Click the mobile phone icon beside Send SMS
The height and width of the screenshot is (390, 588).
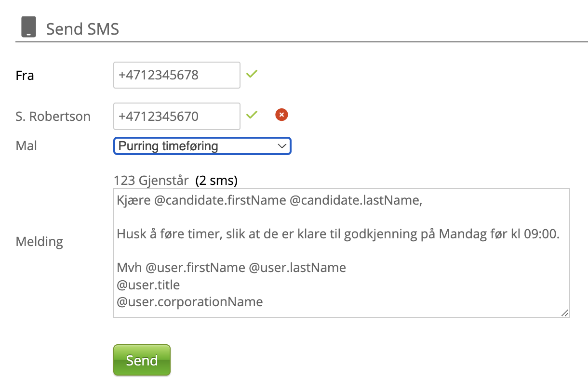pos(28,27)
